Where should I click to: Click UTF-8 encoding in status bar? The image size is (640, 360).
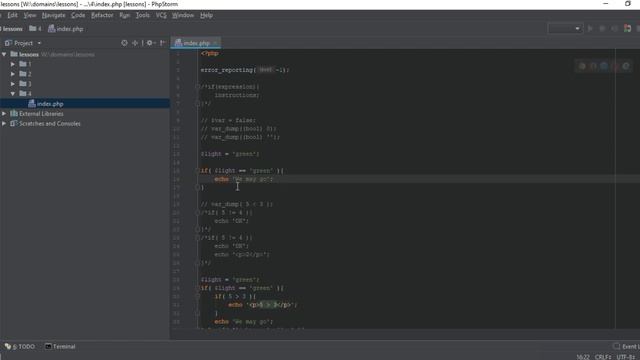click(627, 357)
